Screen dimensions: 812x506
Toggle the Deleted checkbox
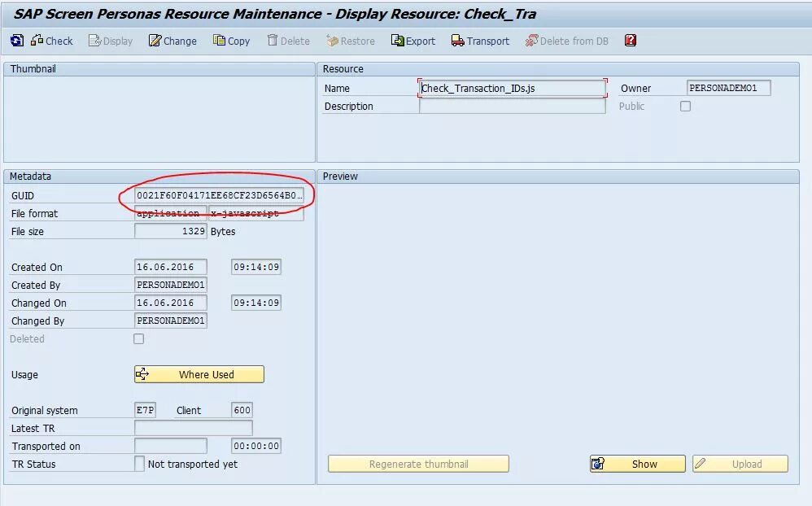[x=139, y=338]
